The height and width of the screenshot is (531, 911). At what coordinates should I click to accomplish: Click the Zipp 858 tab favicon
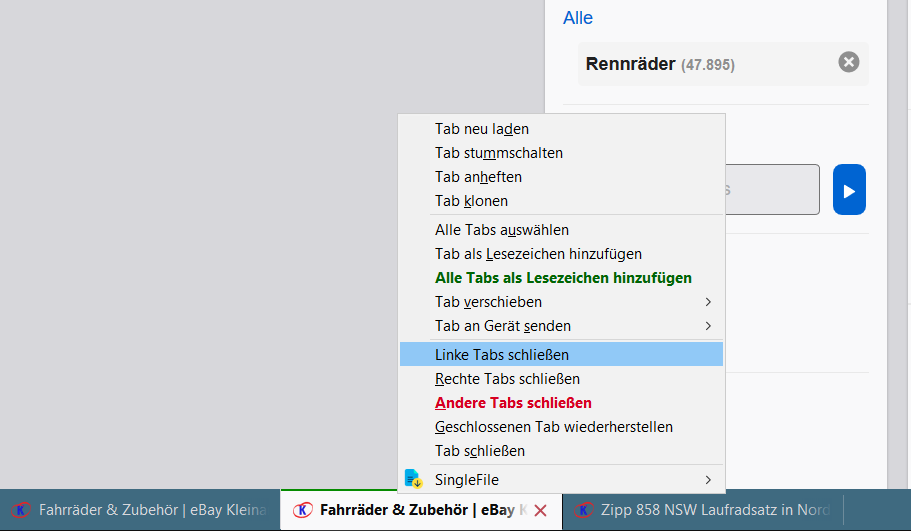click(582, 511)
